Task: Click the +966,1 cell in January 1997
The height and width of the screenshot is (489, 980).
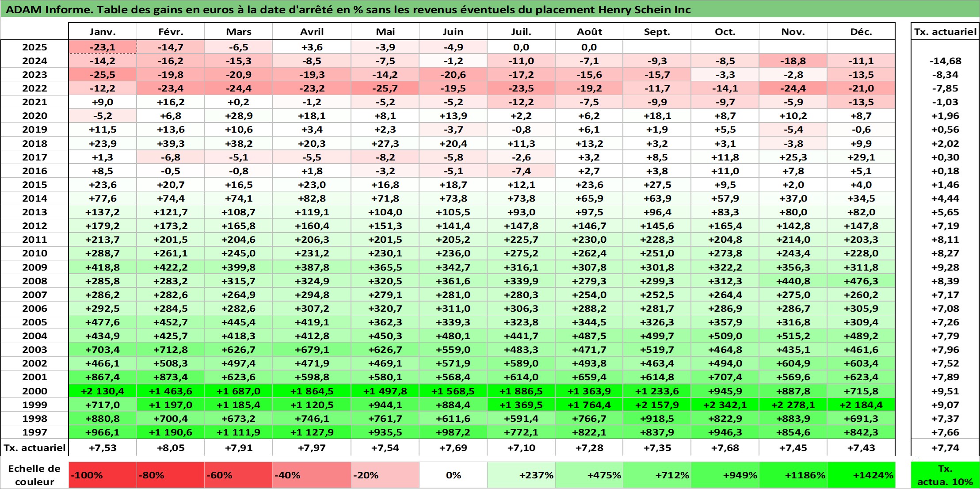Action: click(x=103, y=432)
